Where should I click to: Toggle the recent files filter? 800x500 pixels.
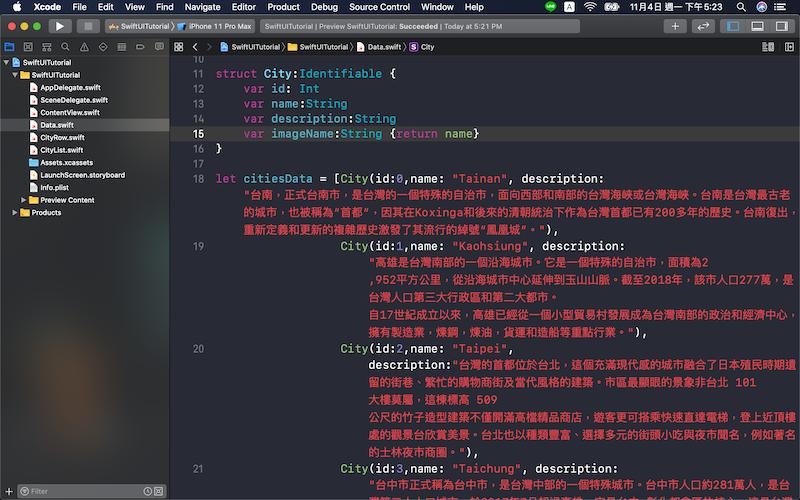(147, 491)
